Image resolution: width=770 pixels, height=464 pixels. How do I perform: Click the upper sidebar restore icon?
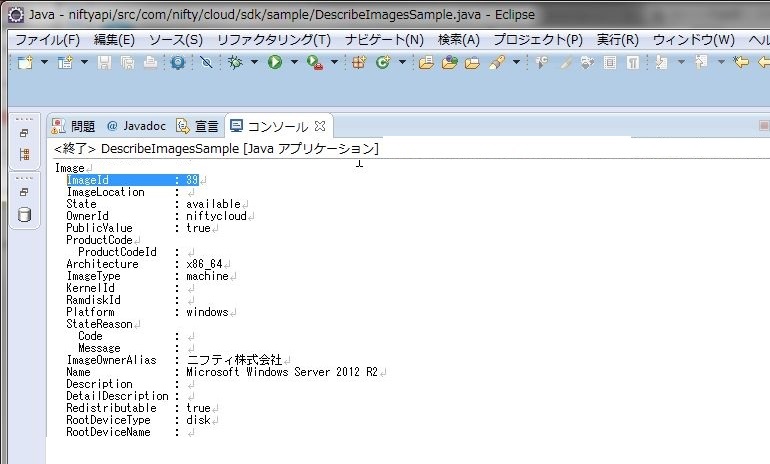pos(24,133)
